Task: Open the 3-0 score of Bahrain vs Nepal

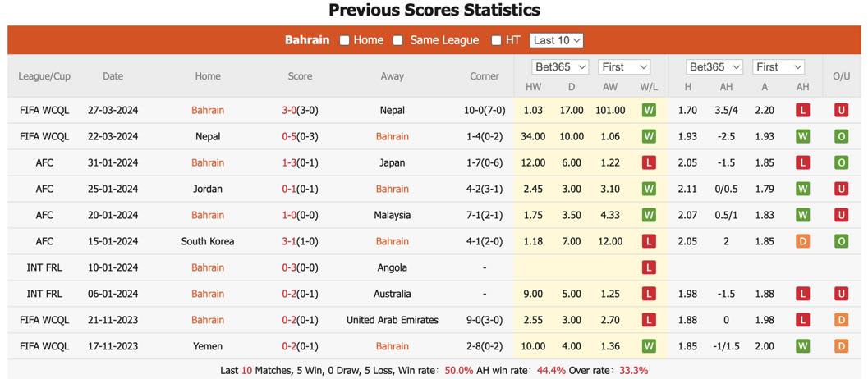Action: point(288,110)
